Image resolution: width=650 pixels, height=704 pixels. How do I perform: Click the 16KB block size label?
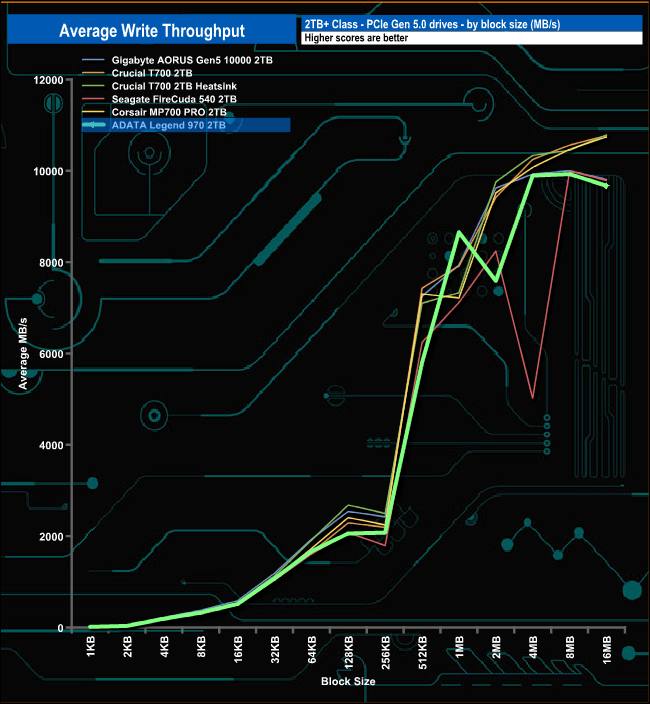coord(238,649)
